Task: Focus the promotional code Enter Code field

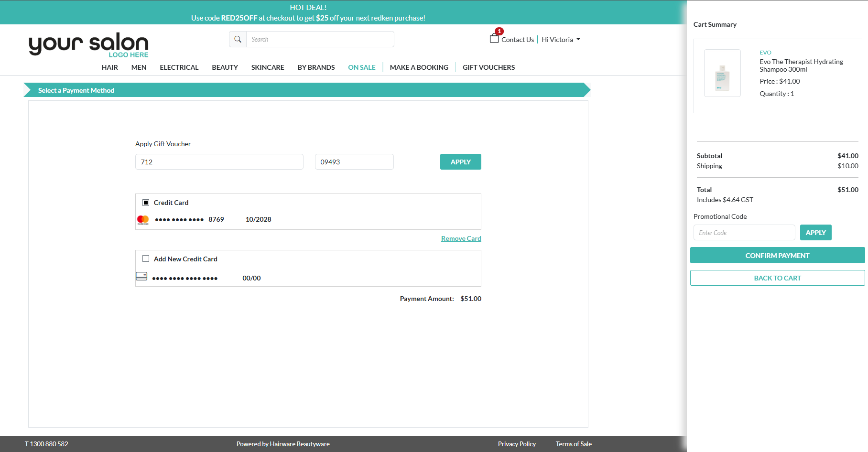Action: 744,233
